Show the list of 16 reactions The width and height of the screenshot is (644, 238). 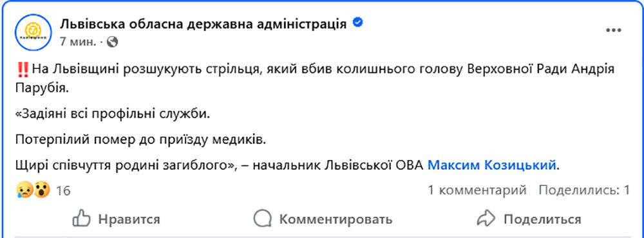pyautogui.click(x=64, y=190)
